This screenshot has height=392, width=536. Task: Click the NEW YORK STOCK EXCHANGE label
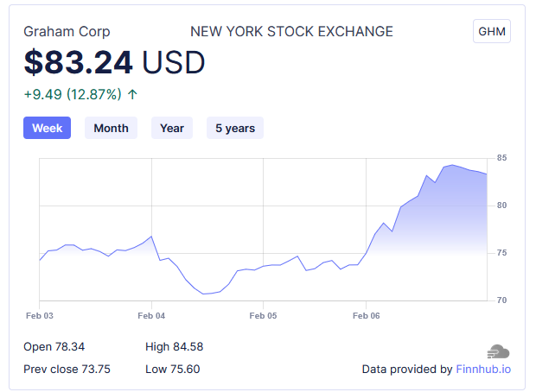point(291,32)
